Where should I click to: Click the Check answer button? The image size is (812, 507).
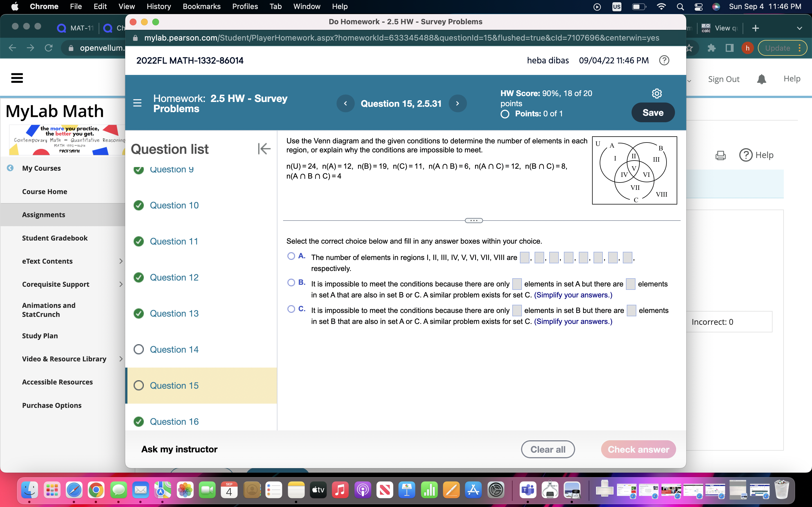coord(638,449)
